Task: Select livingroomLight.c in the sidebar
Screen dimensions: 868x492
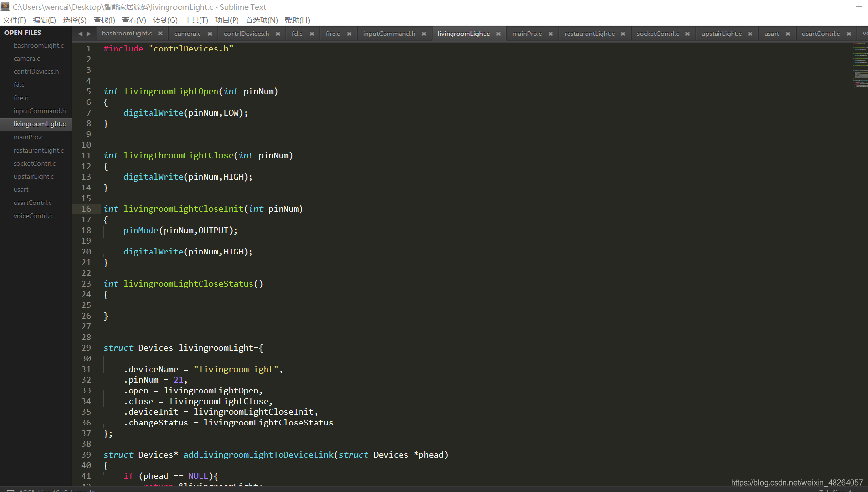Action: [36, 124]
